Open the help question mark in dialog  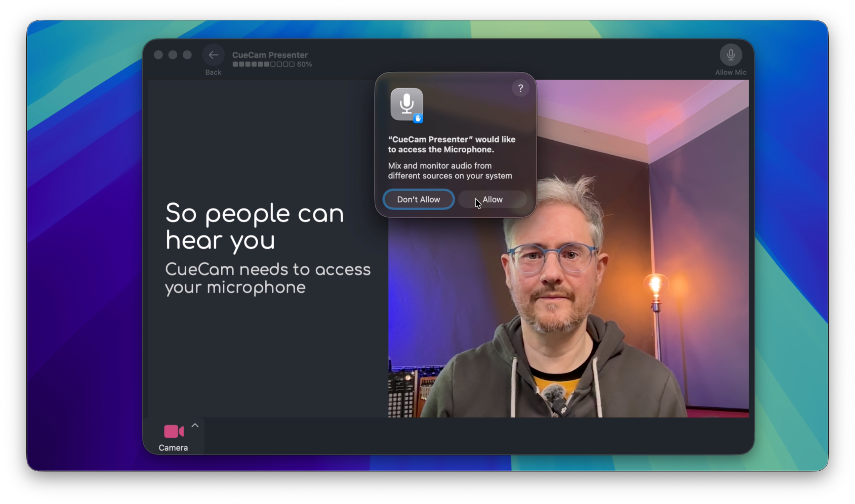(520, 89)
